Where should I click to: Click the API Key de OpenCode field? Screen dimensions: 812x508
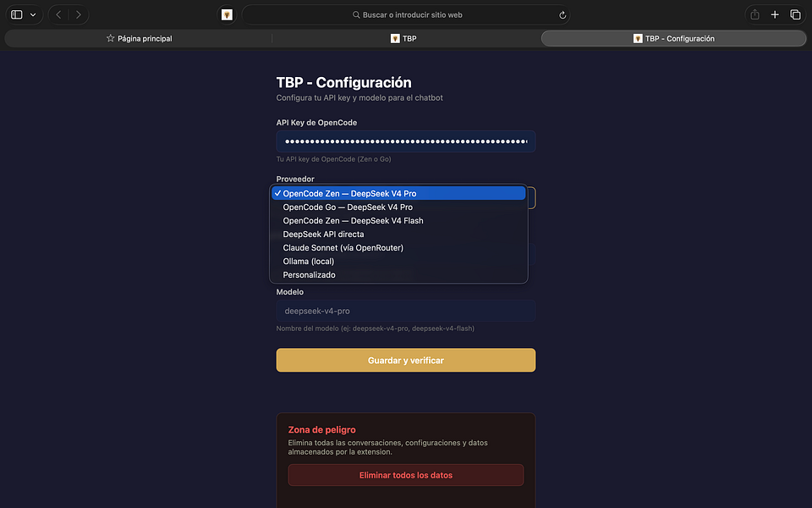[x=406, y=141]
